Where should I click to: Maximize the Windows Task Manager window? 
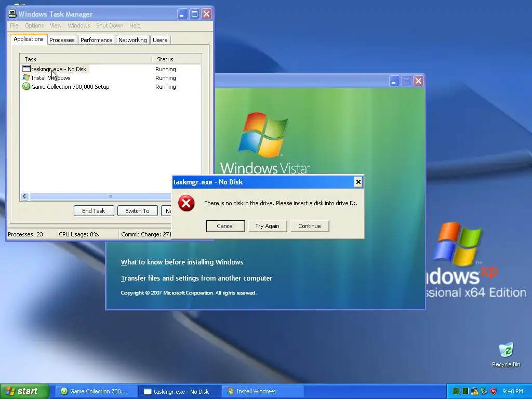pos(194,14)
